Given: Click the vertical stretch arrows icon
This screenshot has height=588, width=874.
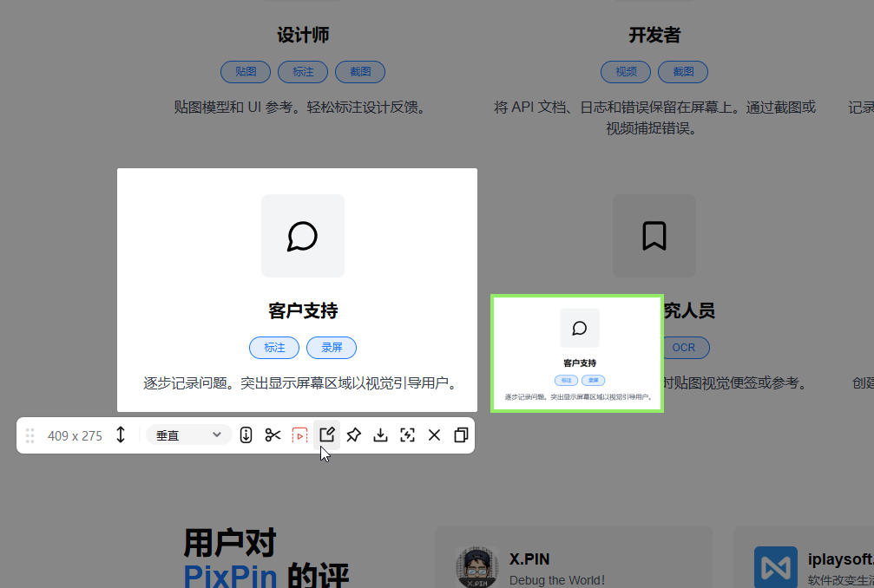Looking at the screenshot, I should tap(121, 434).
